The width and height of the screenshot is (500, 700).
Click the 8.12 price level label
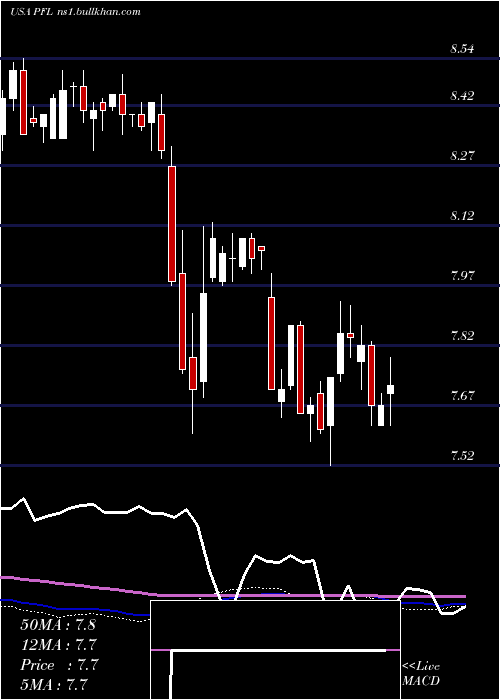(462, 216)
